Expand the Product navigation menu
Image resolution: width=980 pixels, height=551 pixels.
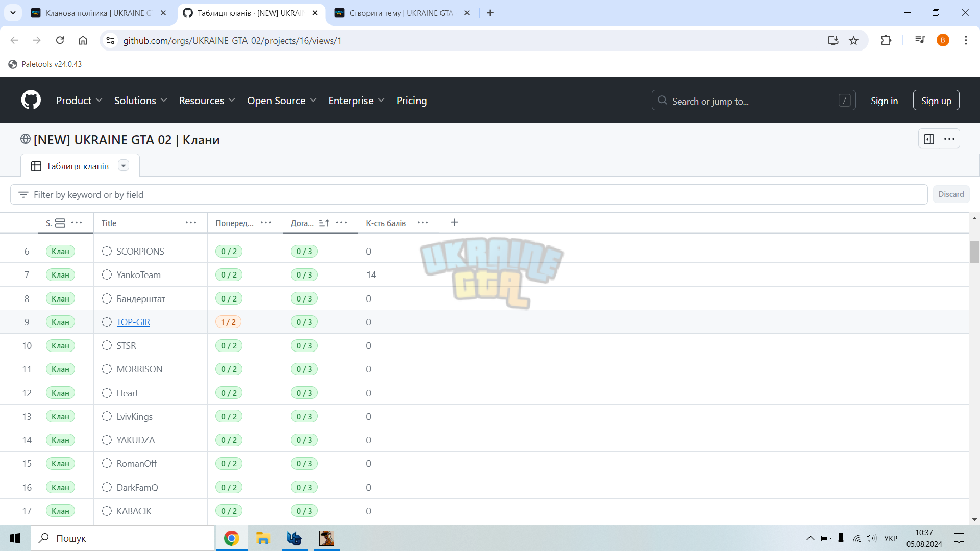79,101
